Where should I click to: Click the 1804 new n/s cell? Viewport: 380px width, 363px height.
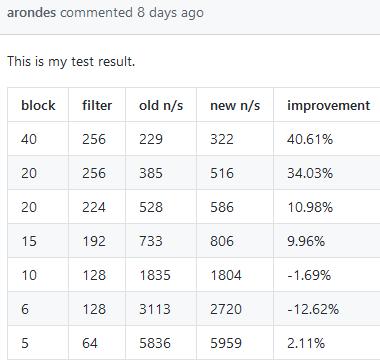[x=235, y=275]
